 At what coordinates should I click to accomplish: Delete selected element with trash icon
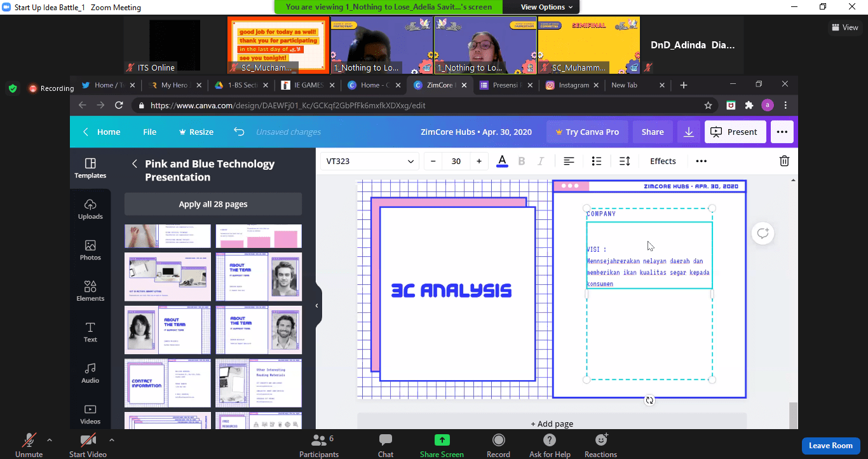(784, 161)
